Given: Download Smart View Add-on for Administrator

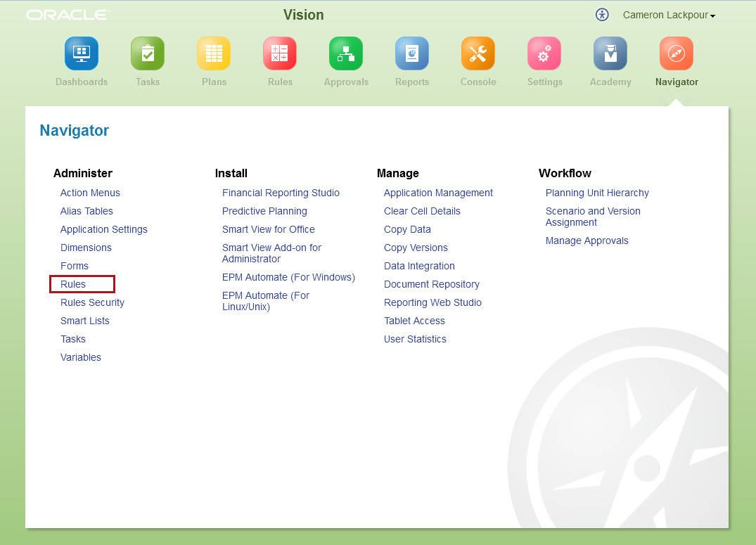Looking at the screenshot, I should pos(271,253).
